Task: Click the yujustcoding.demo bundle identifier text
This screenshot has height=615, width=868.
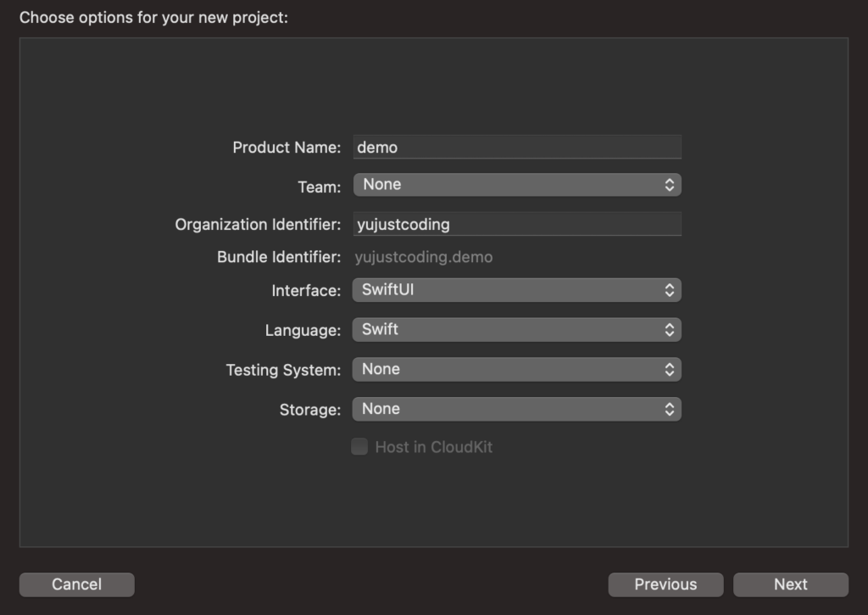Action: click(423, 257)
